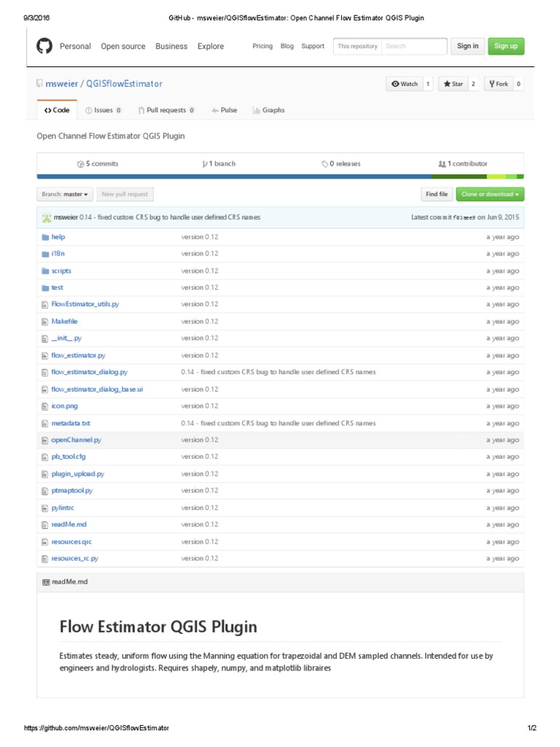
Task: Click the Sign in button
Action: click(467, 46)
